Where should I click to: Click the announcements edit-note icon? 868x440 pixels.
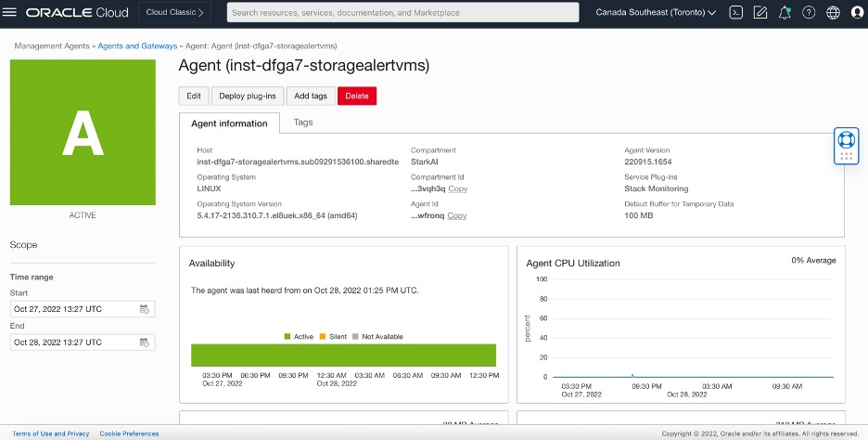[x=760, y=12]
